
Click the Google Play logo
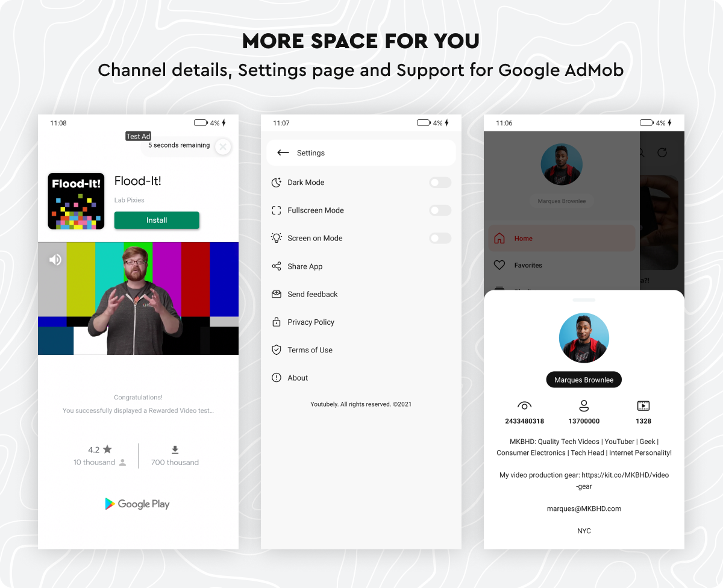click(x=137, y=504)
